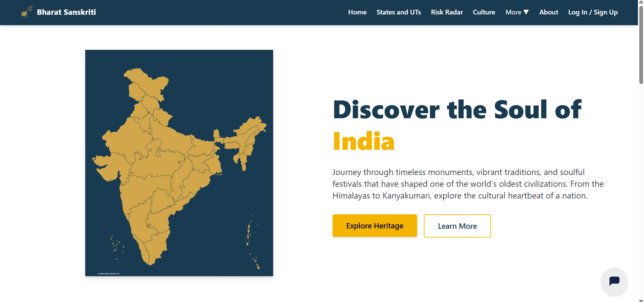Open the Risk Radar section
Image resolution: width=644 pixels, height=302 pixels.
point(447,12)
